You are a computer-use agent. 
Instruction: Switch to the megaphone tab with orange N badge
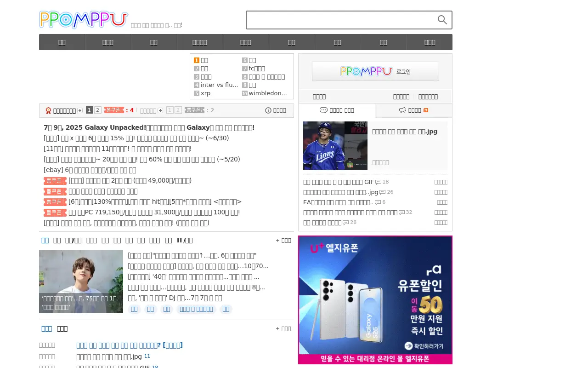413,110
